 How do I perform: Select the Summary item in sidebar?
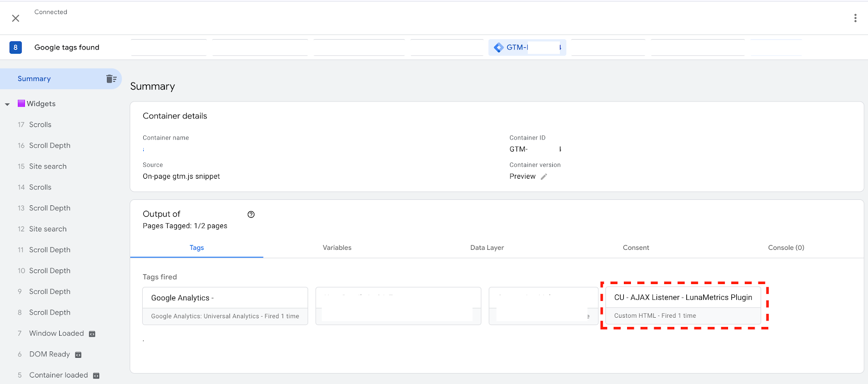[x=34, y=79]
